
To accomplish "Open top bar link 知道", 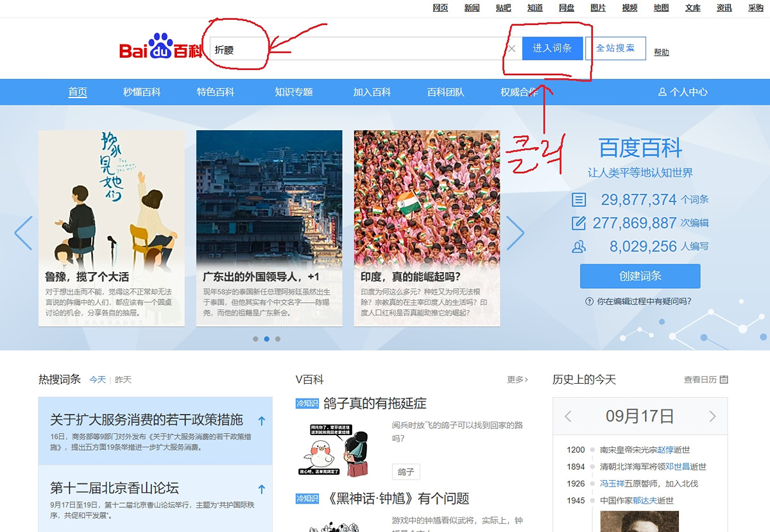I will tap(535, 8).
